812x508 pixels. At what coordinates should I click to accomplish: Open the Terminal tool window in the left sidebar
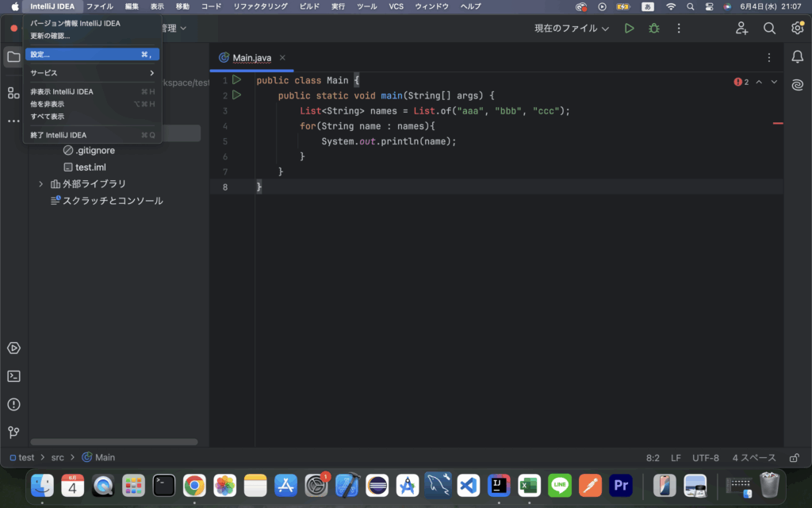(x=13, y=376)
